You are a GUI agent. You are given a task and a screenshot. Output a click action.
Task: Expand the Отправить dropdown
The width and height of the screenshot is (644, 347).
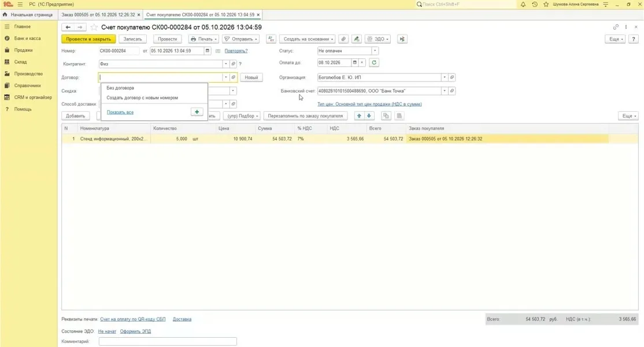(241, 39)
